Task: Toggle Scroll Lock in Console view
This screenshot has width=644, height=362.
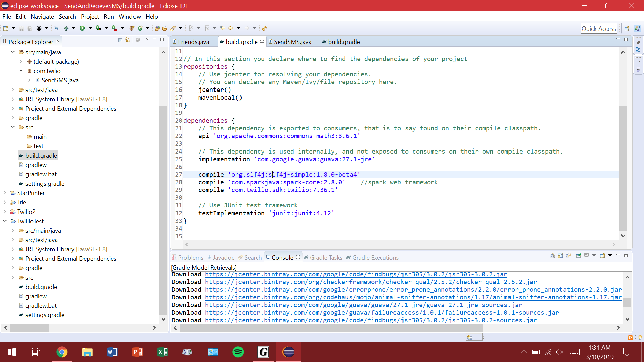Action: point(560,256)
